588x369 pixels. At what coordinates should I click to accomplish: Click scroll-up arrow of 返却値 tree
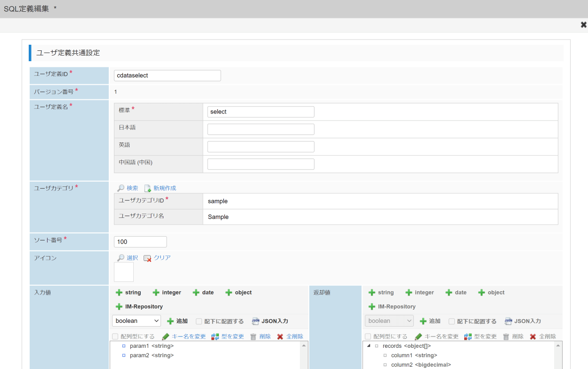point(557,345)
